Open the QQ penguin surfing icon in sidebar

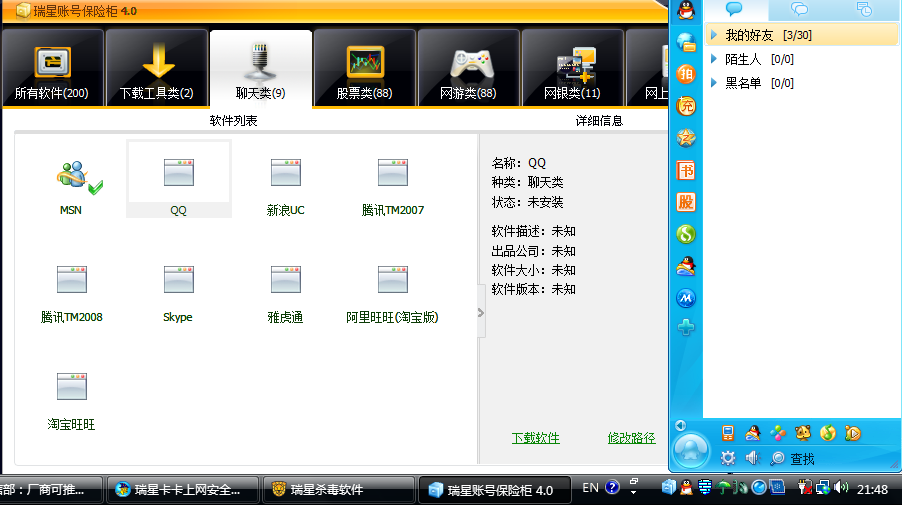686,266
